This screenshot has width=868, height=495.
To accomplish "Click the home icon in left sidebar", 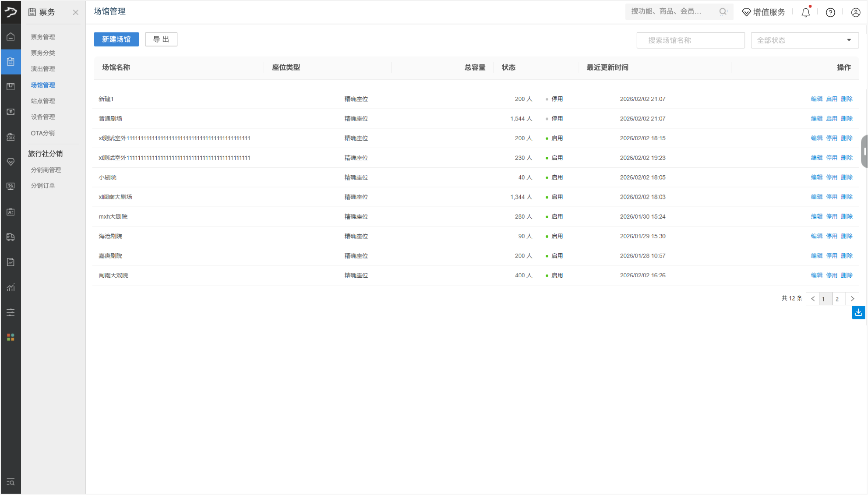I will 11,37.
